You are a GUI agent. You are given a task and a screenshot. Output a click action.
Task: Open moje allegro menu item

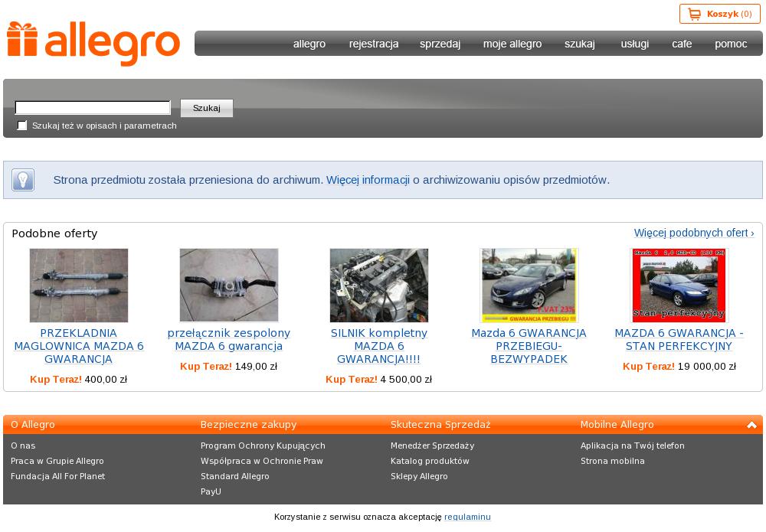click(x=512, y=44)
